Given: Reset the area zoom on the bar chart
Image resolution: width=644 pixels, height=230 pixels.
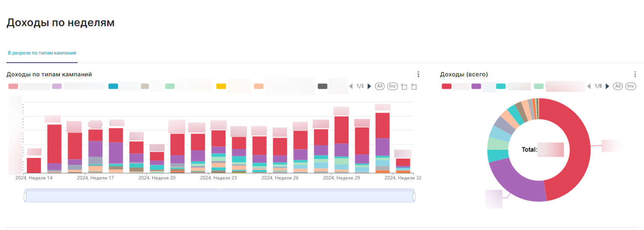Looking at the screenshot, I should 413,87.
